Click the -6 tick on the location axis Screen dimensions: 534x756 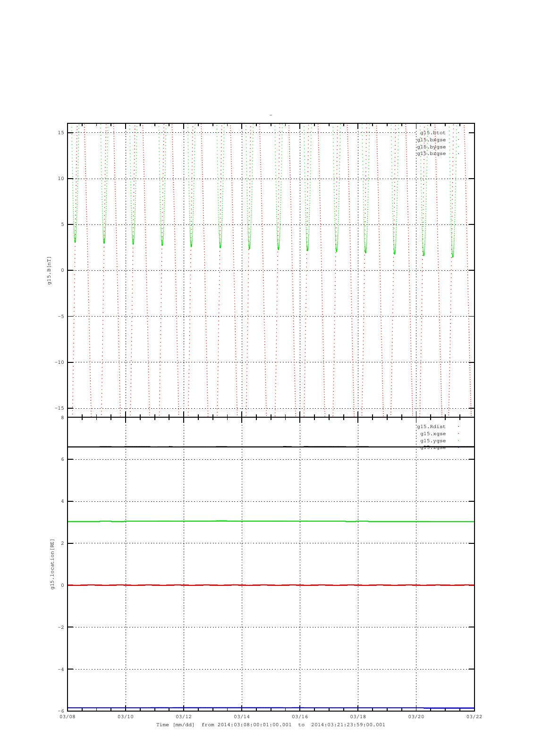(61, 711)
